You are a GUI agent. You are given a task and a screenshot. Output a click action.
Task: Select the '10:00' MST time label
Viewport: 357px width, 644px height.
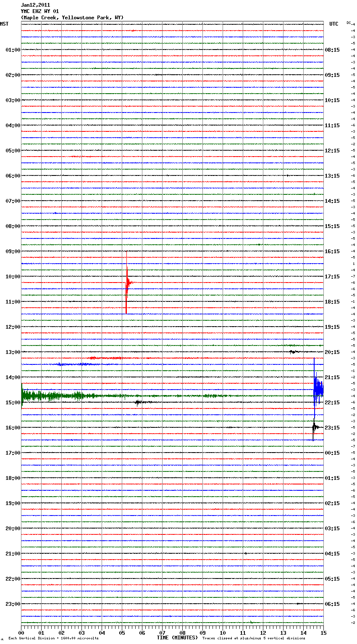click(13, 277)
